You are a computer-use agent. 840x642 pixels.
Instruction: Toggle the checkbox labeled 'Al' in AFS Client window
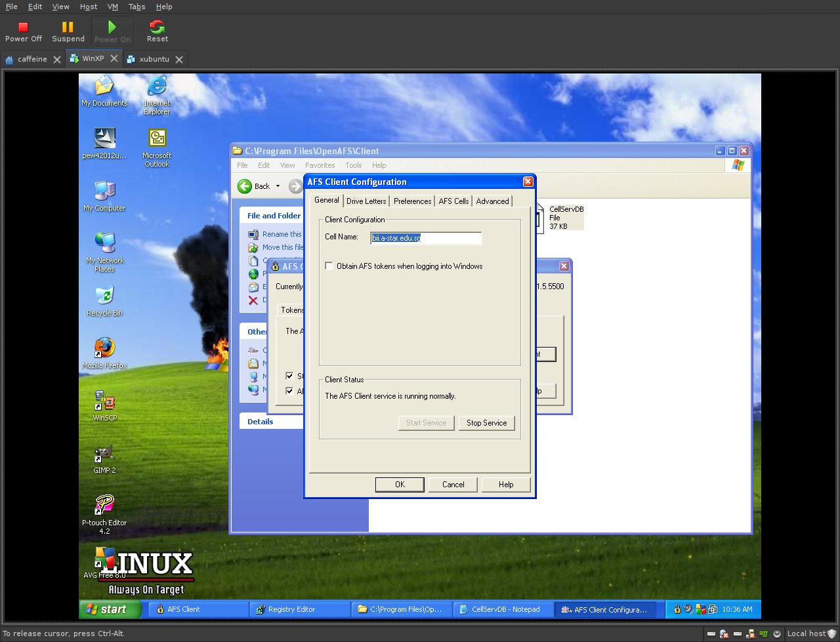pyautogui.click(x=289, y=391)
